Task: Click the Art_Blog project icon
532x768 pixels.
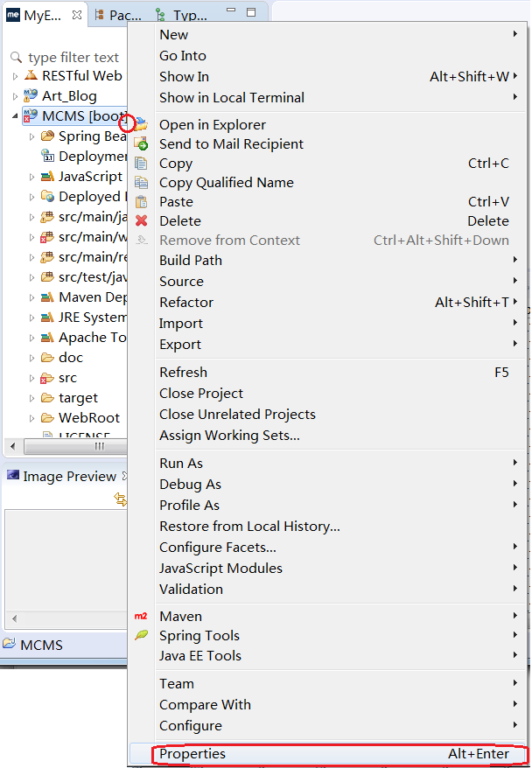Action: [x=31, y=95]
